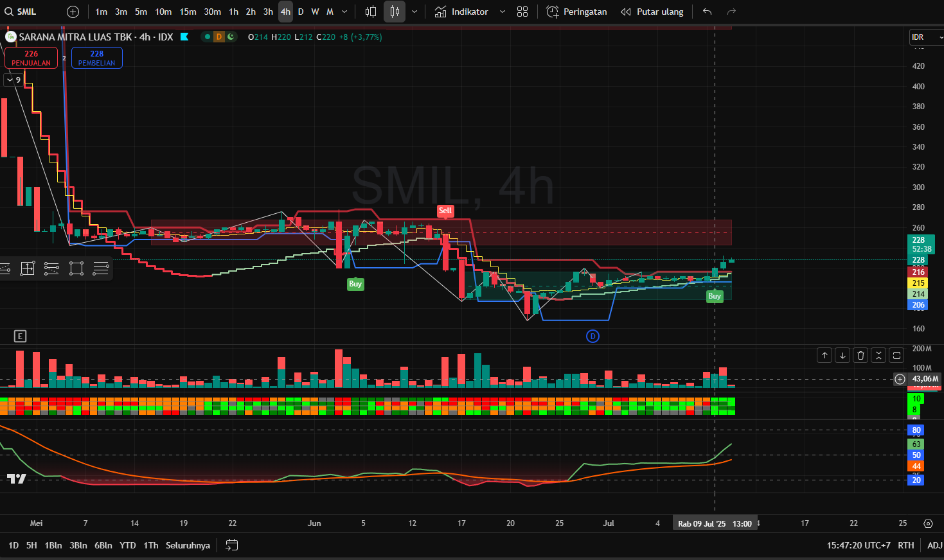944x560 pixels.
Task: Open chart settings gear on time axis
Action: pyautogui.click(x=928, y=523)
